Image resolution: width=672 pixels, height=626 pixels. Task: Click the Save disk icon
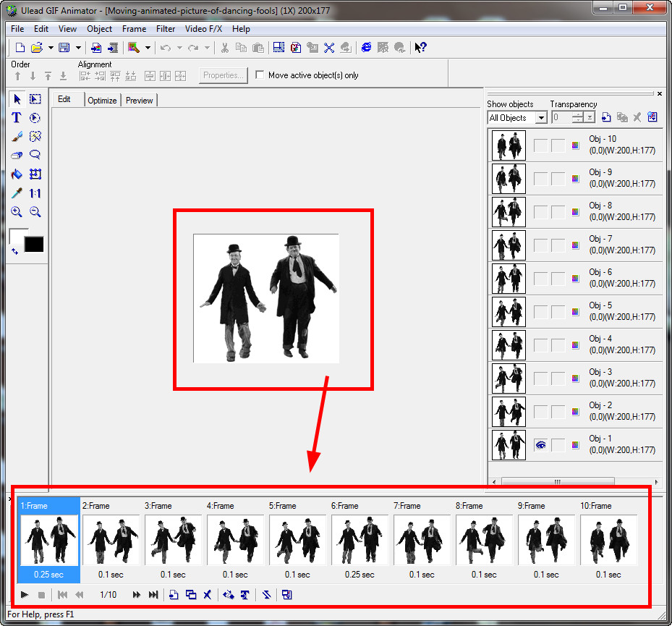pyautogui.click(x=64, y=48)
